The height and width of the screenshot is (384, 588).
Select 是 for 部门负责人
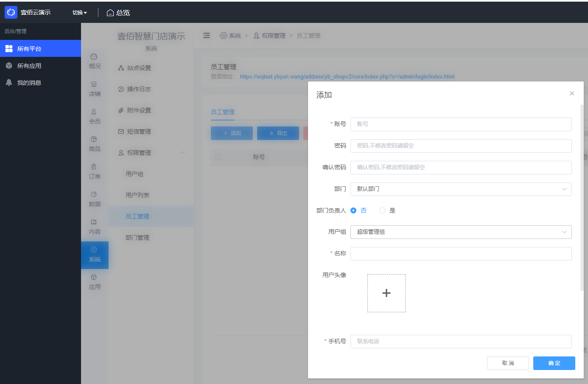coord(382,210)
